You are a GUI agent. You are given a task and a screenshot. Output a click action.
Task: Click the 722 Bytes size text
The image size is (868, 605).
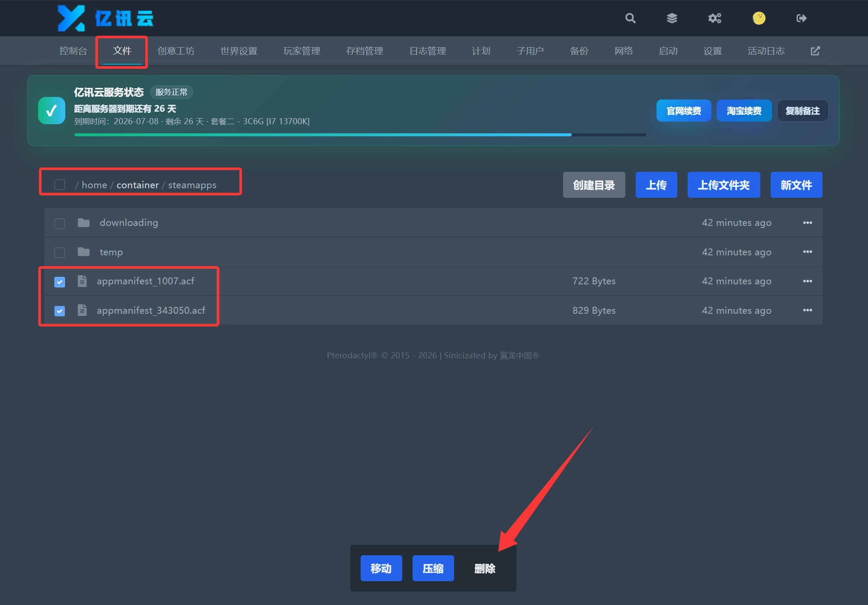tap(594, 281)
